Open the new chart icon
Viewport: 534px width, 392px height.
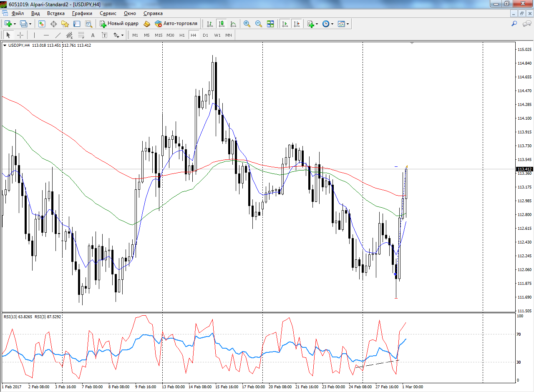point(8,24)
